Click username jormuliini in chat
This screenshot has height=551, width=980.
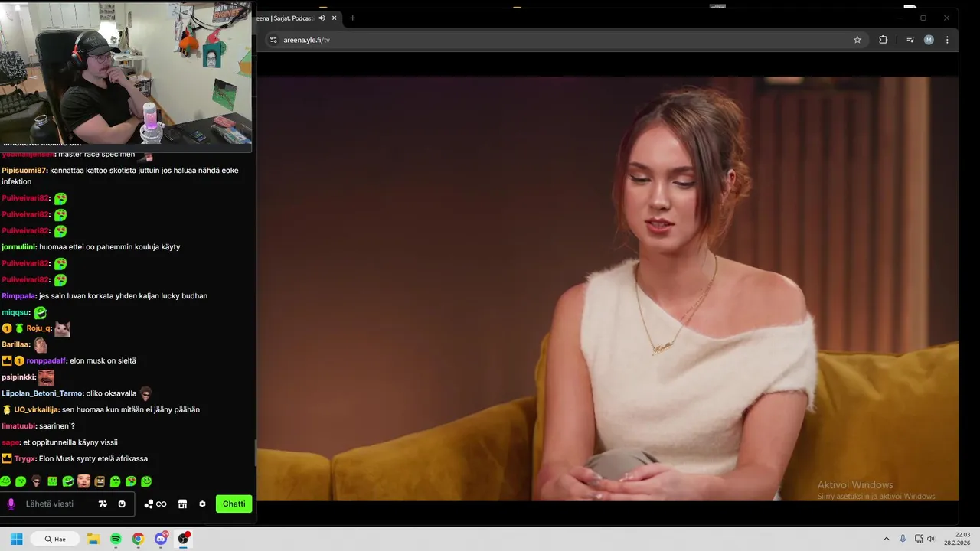coord(18,247)
